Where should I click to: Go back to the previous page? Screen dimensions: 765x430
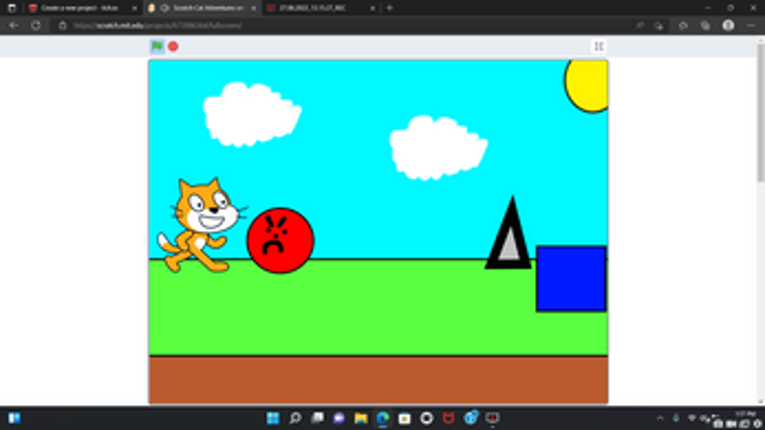pos(13,25)
